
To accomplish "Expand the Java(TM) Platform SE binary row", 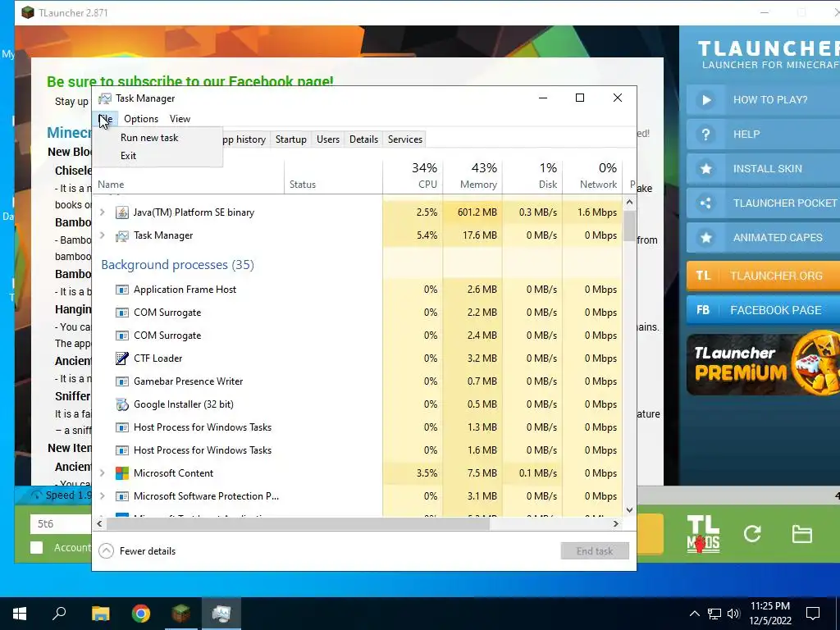I will point(102,212).
